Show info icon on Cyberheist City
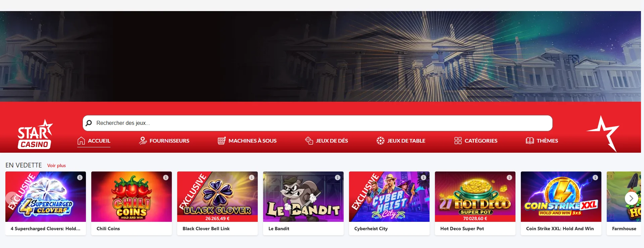The width and height of the screenshot is (644, 248). [424, 178]
